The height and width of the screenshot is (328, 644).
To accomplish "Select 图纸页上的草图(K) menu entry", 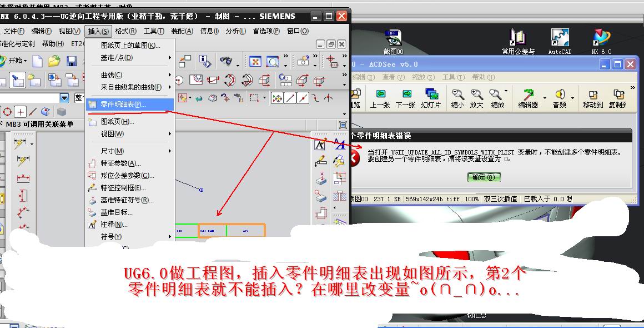I will coord(130,45).
